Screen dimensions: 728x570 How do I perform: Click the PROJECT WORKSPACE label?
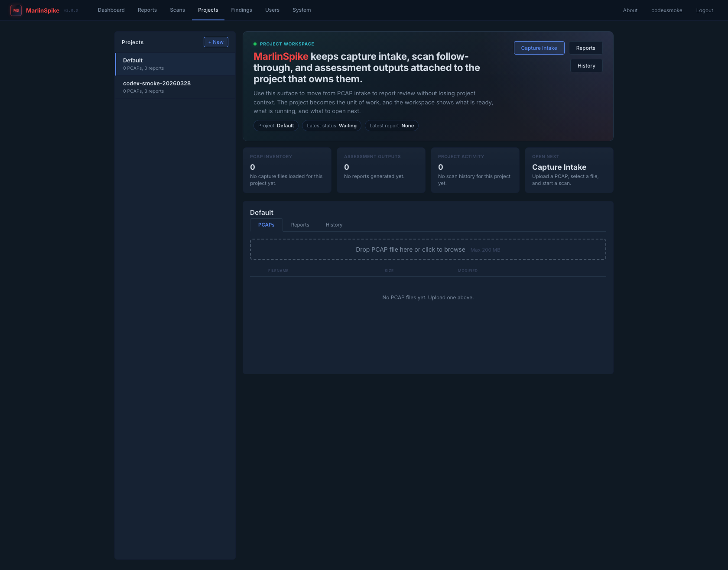[x=287, y=44]
